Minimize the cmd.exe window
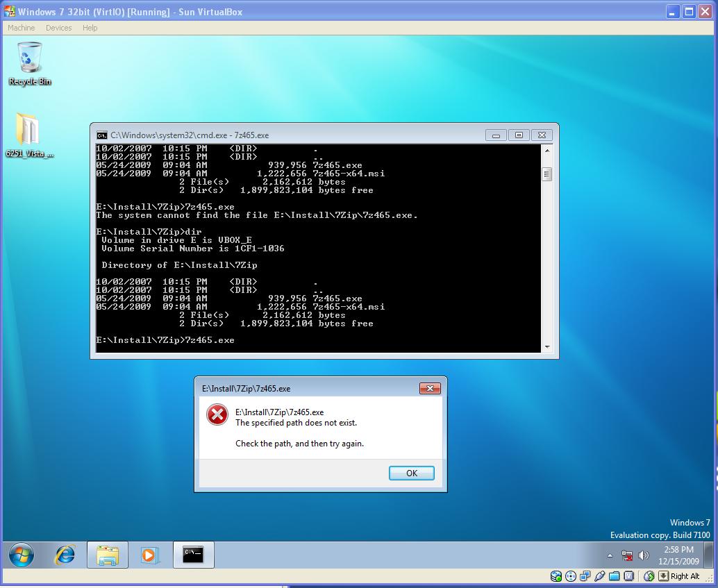The height and width of the screenshot is (588, 718). click(496, 135)
